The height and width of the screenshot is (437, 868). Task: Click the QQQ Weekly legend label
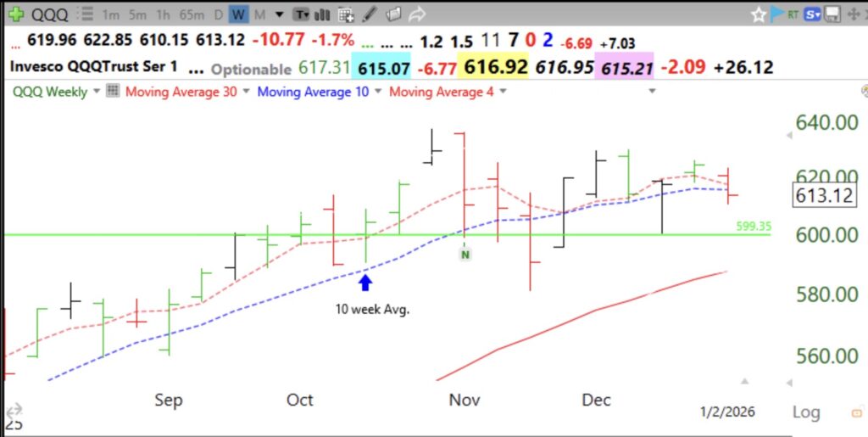click(50, 92)
